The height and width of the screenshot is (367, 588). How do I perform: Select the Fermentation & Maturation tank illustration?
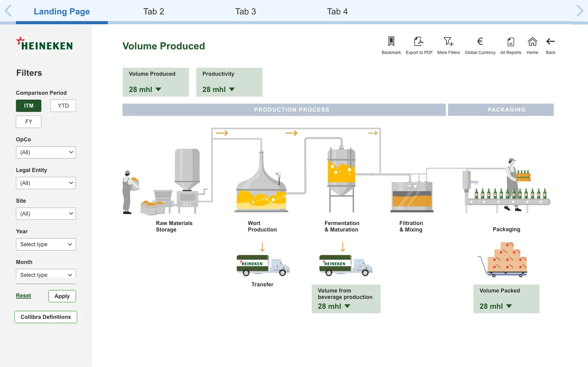tap(341, 178)
